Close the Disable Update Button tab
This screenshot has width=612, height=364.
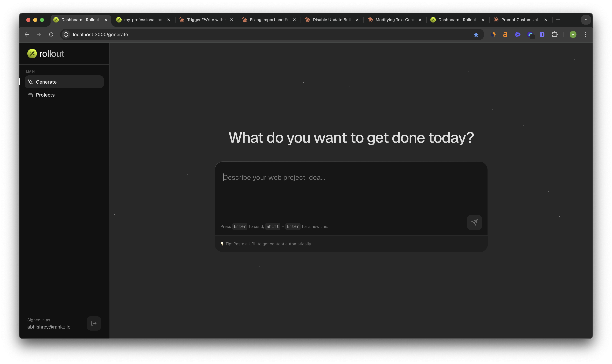[x=357, y=20]
